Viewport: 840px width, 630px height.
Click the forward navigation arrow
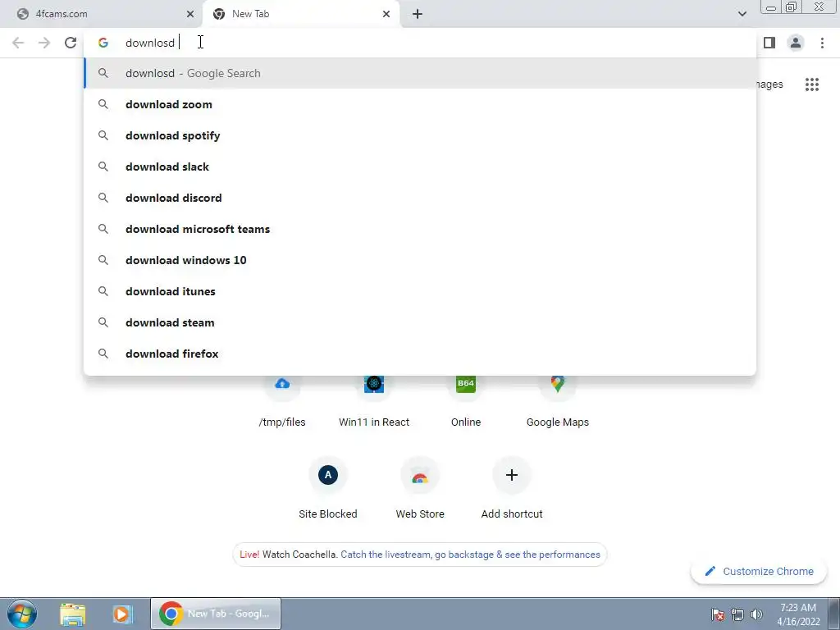[44, 43]
